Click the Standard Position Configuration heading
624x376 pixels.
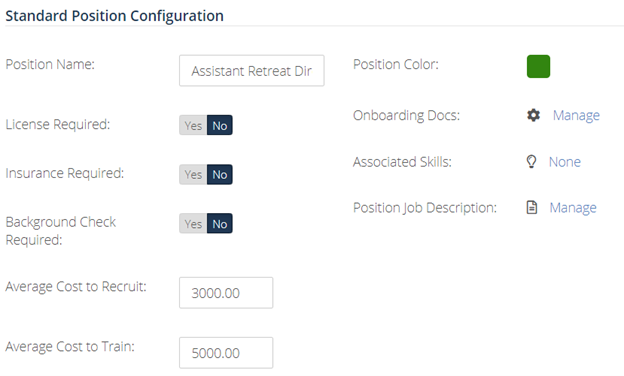click(114, 16)
